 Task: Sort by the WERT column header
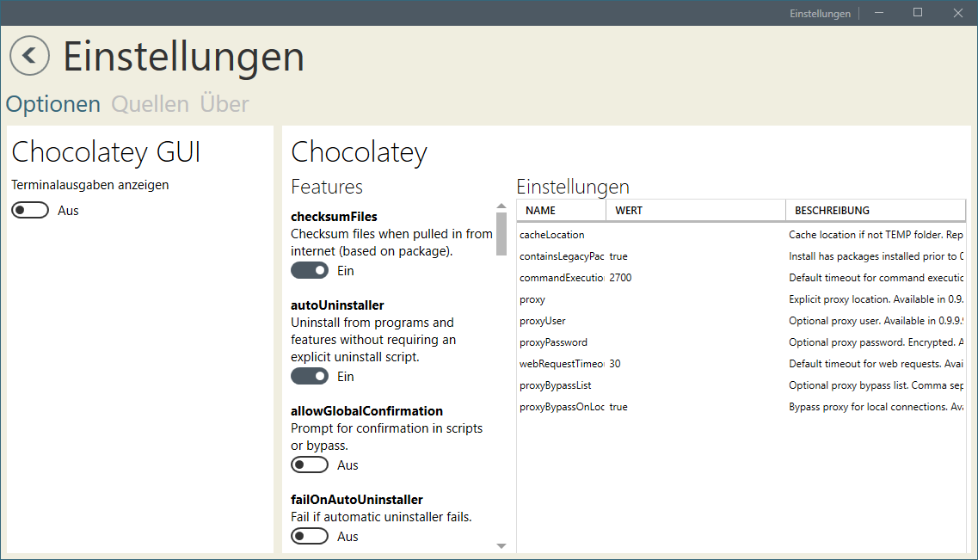(x=696, y=211)
